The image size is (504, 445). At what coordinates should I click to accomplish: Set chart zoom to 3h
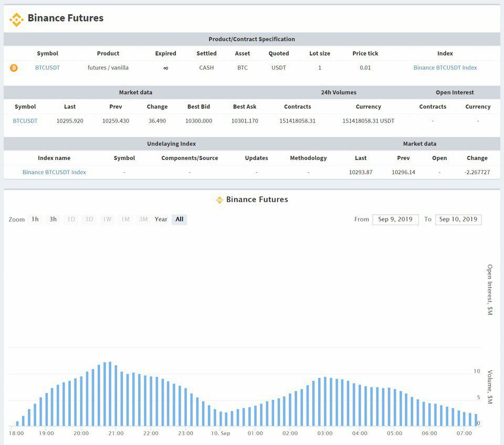click(x=53, y=219)
